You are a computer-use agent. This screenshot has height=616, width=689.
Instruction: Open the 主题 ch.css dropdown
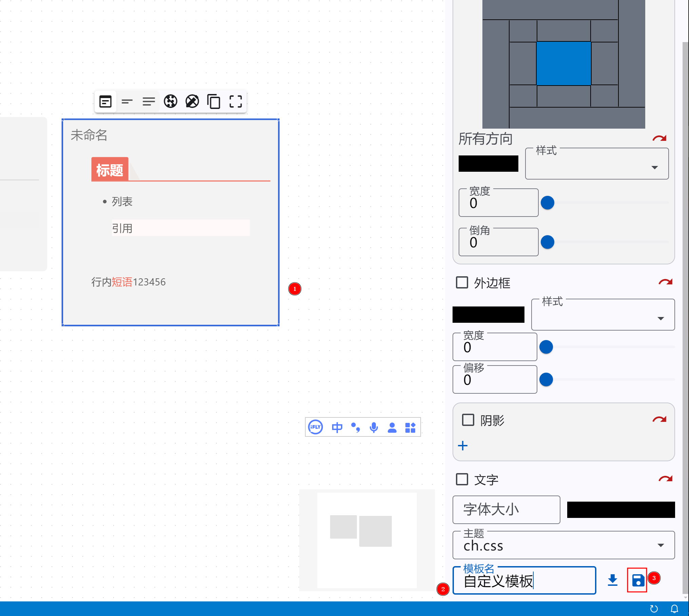563,545
